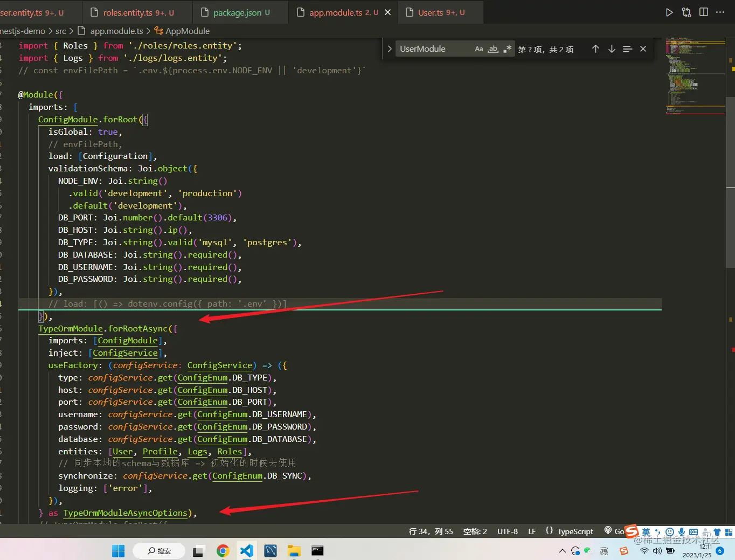Image resolution: width=735 pixels, height=560 pixels.
Task: Toggle Sogou punctuation mode
Action: tap(658, 532)
